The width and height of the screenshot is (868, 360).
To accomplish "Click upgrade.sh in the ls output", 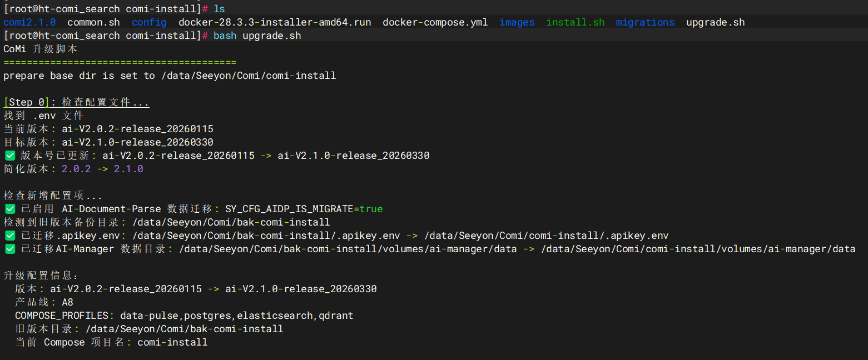I will [716, 22].
